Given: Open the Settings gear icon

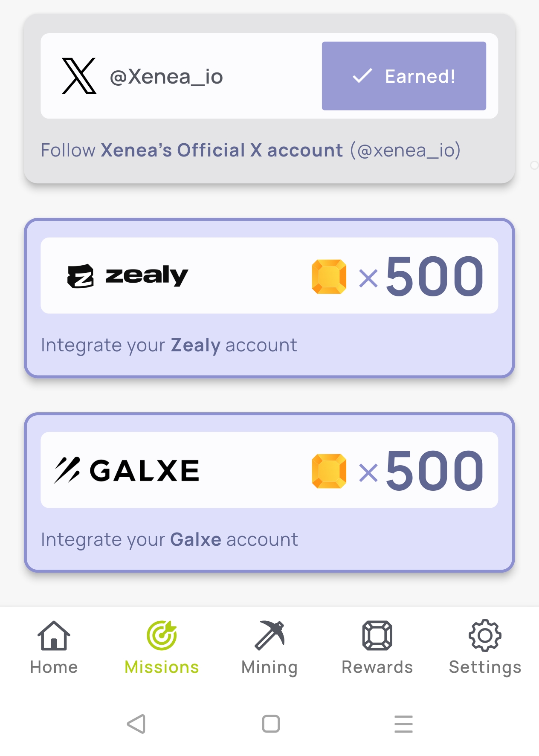Looking at the screenshot, I should pos(485,635).
